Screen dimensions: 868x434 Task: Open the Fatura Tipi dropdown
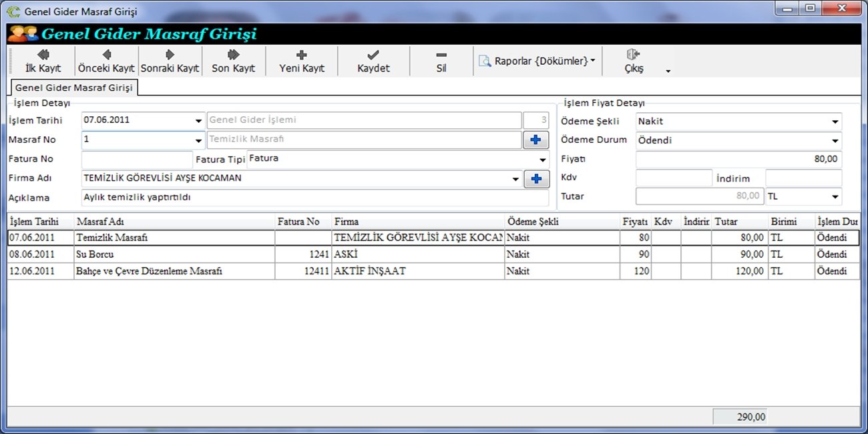[x=542, y=160]
